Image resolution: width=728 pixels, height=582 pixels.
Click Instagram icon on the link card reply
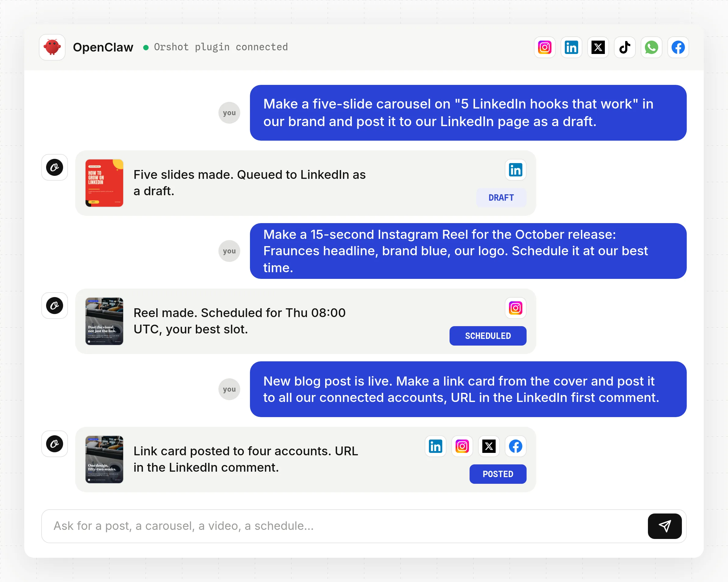coord(462,447)
